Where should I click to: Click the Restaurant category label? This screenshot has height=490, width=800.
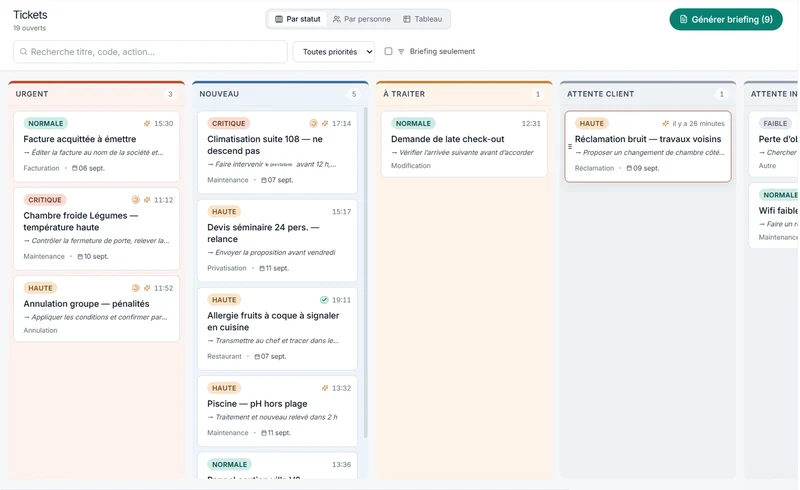(x=224, y=356)
